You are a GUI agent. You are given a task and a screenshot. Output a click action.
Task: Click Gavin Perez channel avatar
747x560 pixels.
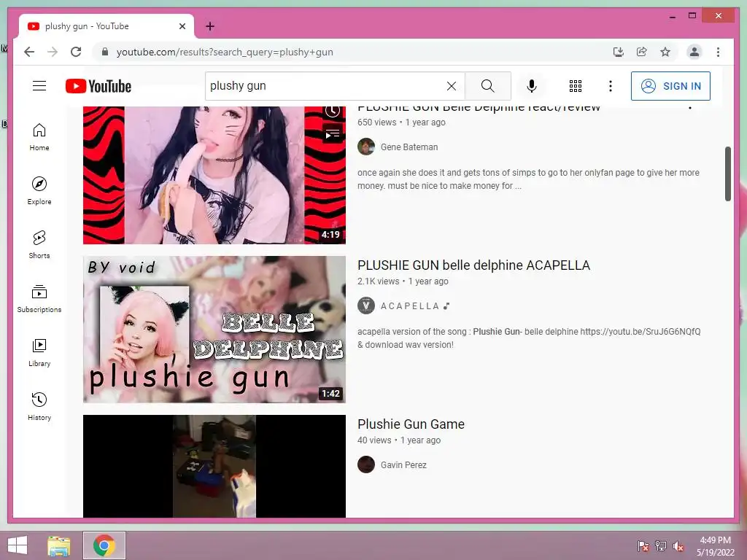(366, 464)
